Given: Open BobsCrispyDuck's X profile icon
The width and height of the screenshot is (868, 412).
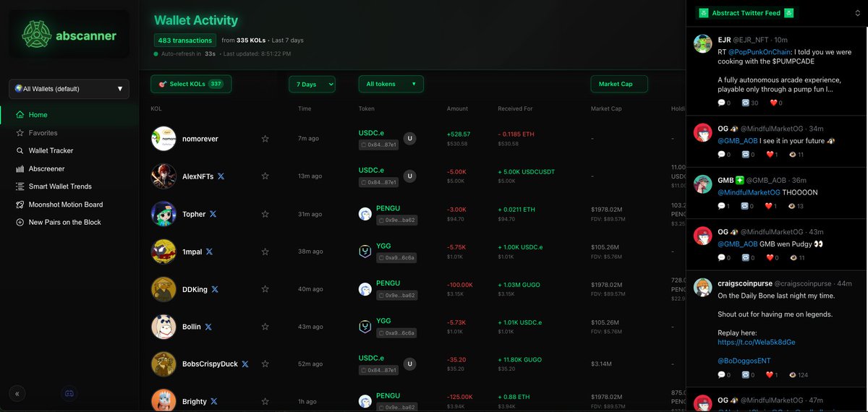Looking at the screenshot, I should [245, 364].
